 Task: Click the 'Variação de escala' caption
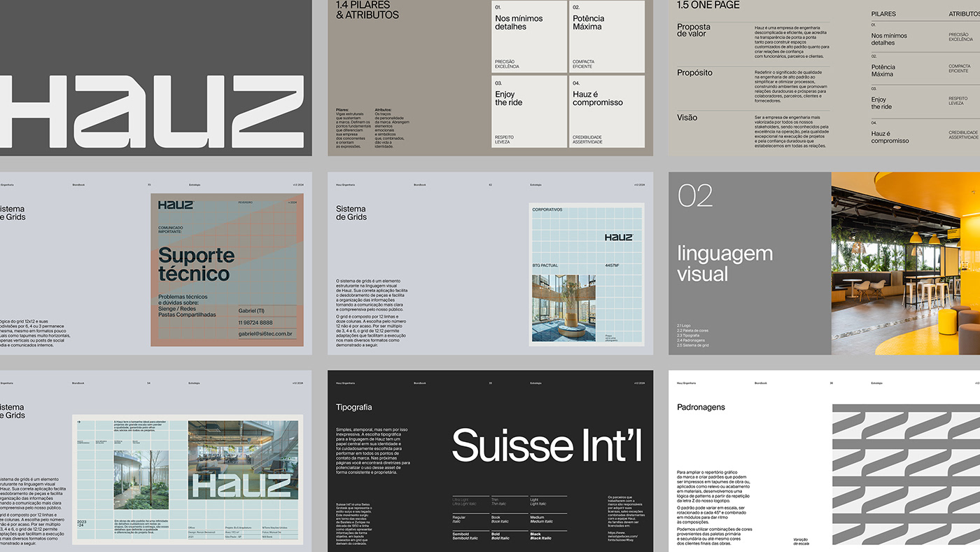801,541
